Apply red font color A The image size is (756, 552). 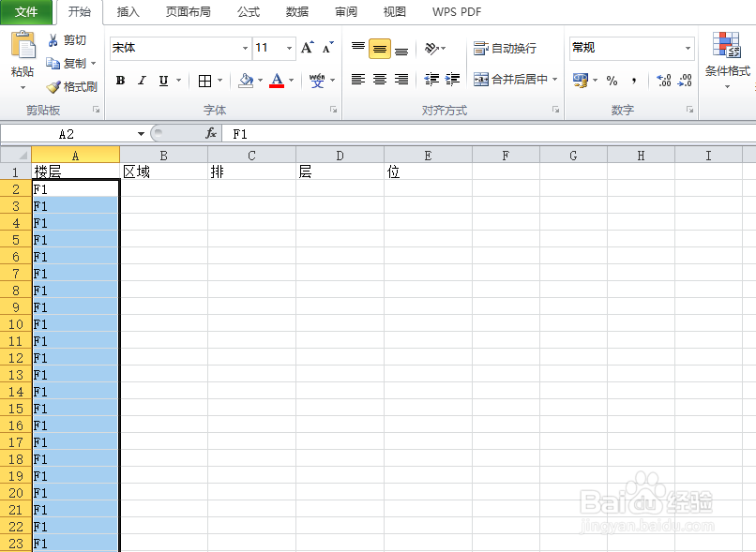pyautogui.click(x=277, y=81)
